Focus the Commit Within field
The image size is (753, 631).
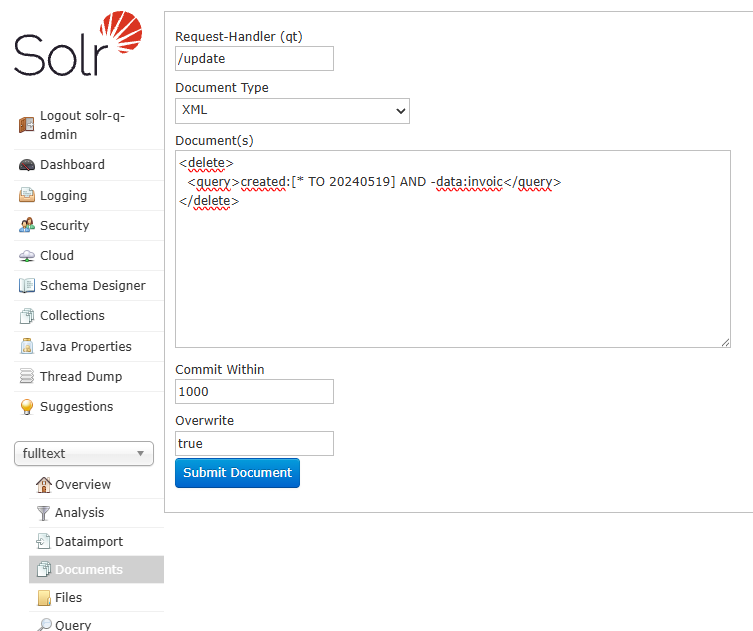pos(254,392)
